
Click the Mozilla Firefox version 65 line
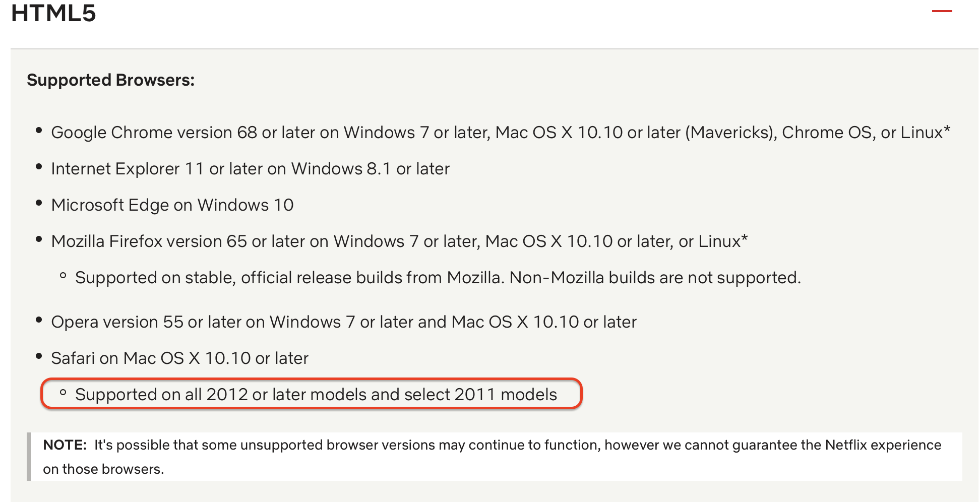click(x=399, y=241)
